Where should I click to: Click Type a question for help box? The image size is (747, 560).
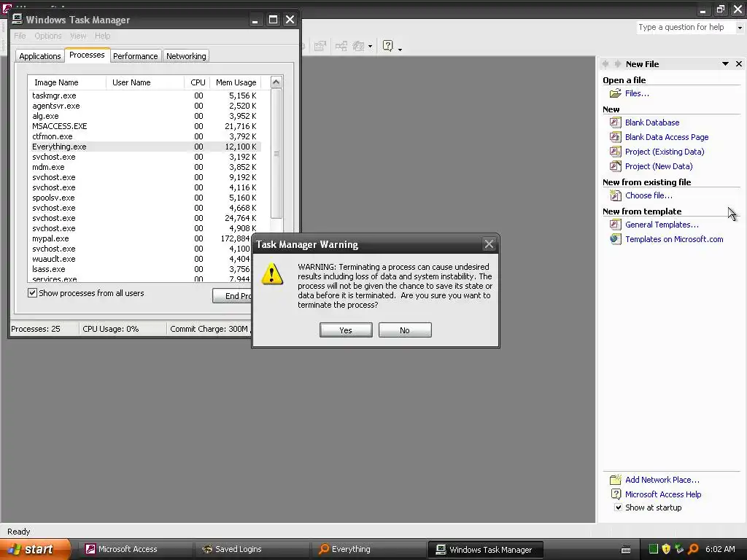click(x=686, y=27)
